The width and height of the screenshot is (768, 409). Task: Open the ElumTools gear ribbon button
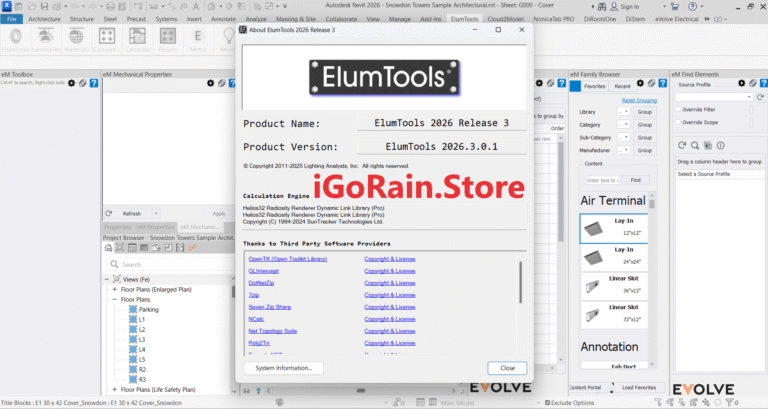[16, 40]
